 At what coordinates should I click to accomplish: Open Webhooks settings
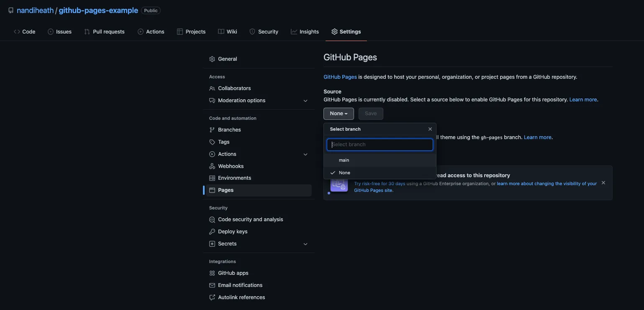(231, 165)
